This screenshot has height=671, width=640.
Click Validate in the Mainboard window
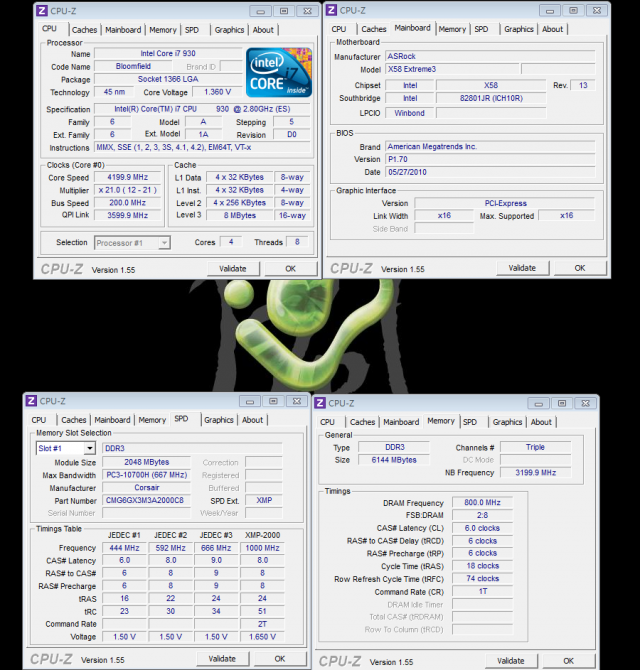click(x=522, y=268)
